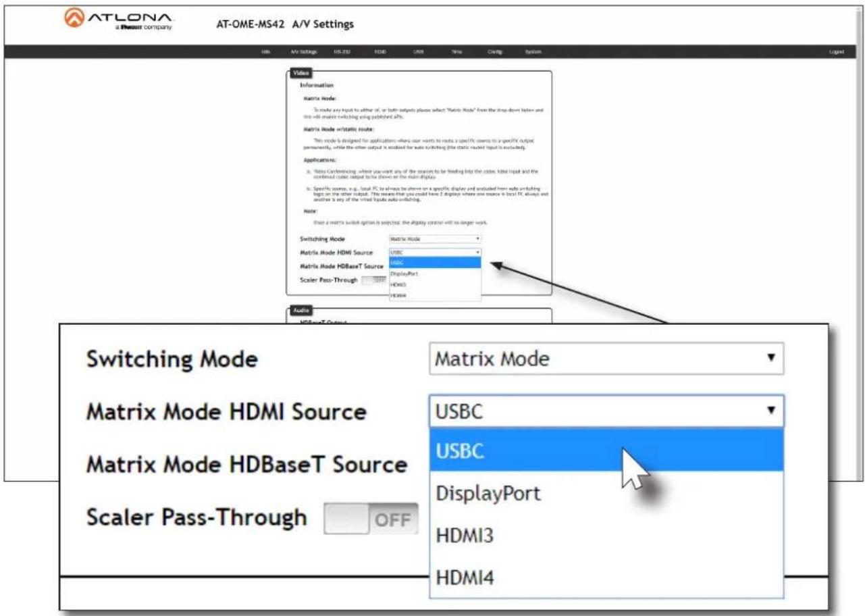Go to the A/V Settings navigation item
This screenshot has height=616, width=865.
(304, 52)
